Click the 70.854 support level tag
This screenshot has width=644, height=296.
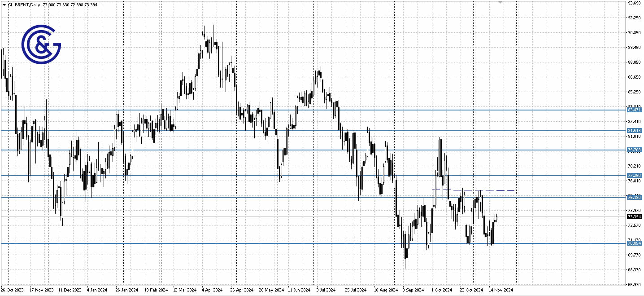click(x=634, y=243)
